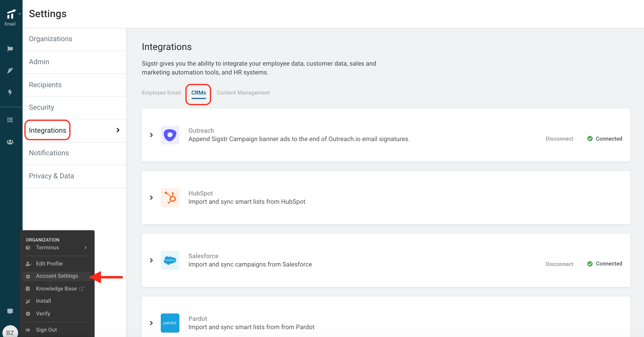The height and width of the screenshot is (337, 644).
Task: Click the Outreach integration title
Action: point(201,131)
